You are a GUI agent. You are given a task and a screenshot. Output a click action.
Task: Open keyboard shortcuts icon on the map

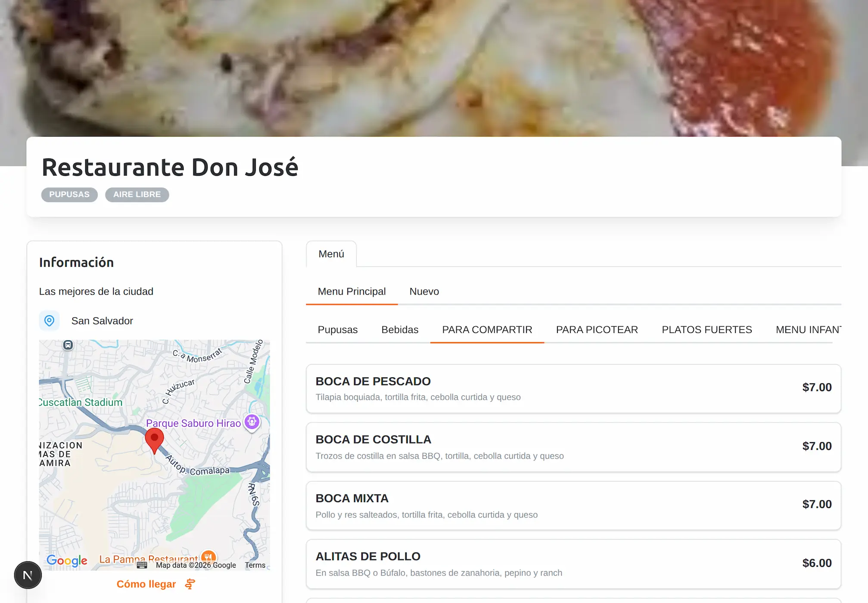[142, 565]
